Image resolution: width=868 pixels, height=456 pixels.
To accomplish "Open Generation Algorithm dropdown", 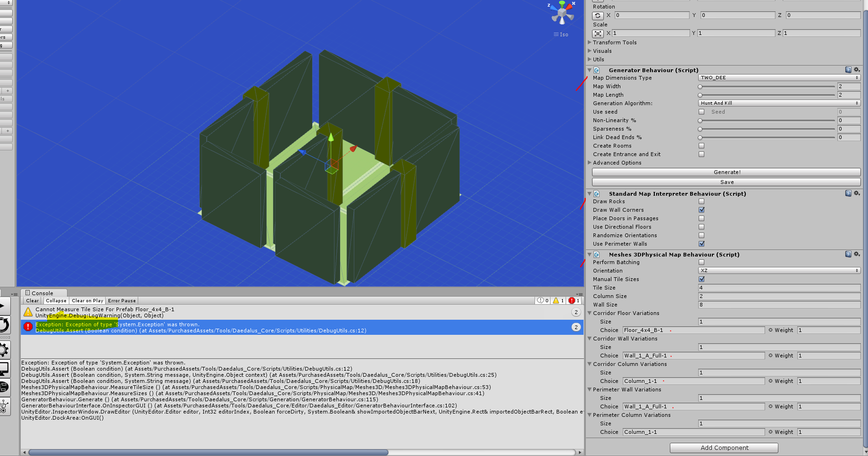I will [x=779, y=103].
